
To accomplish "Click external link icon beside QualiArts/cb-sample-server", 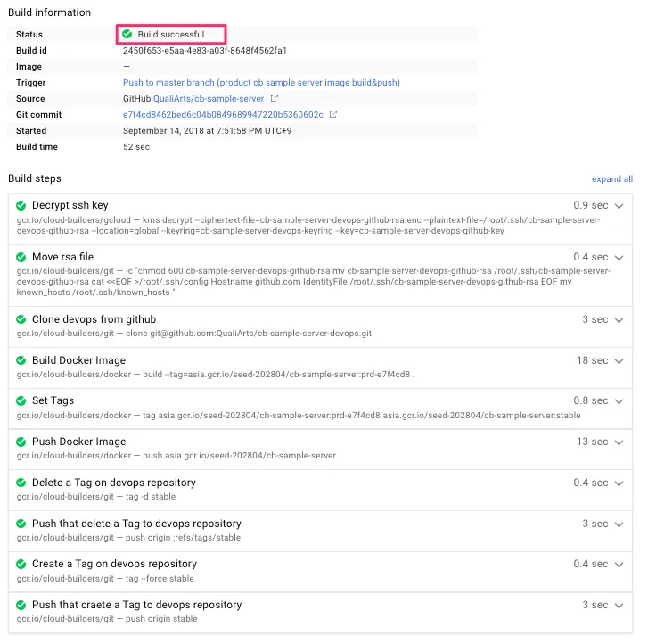I will (x=275, y=99).
